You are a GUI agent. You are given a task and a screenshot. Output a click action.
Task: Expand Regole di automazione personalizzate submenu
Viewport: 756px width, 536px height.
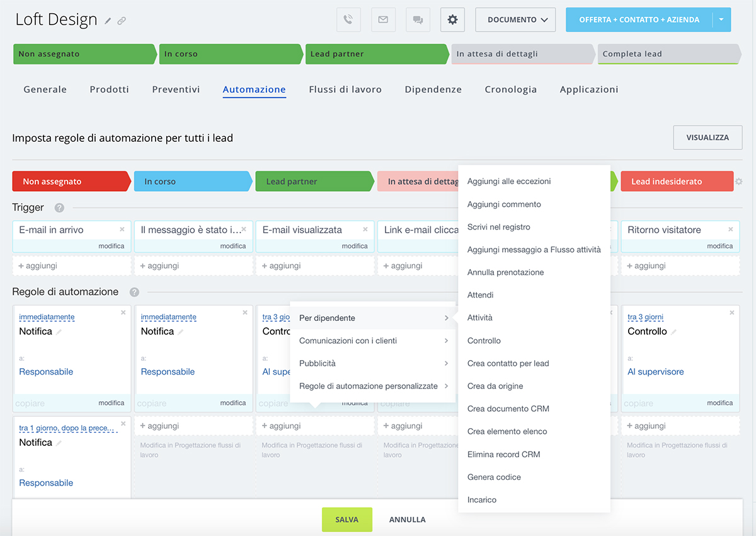pyautogui.click(x=373, y=386)
